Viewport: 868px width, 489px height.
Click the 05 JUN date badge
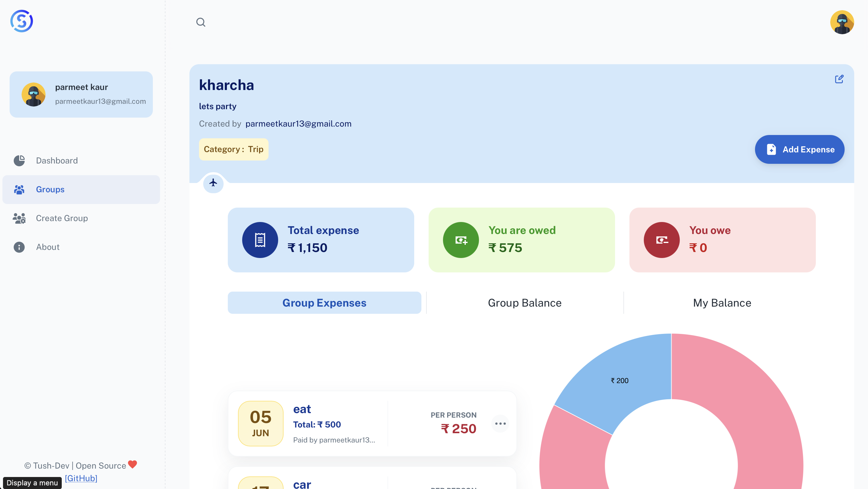[x=260, y=424]
